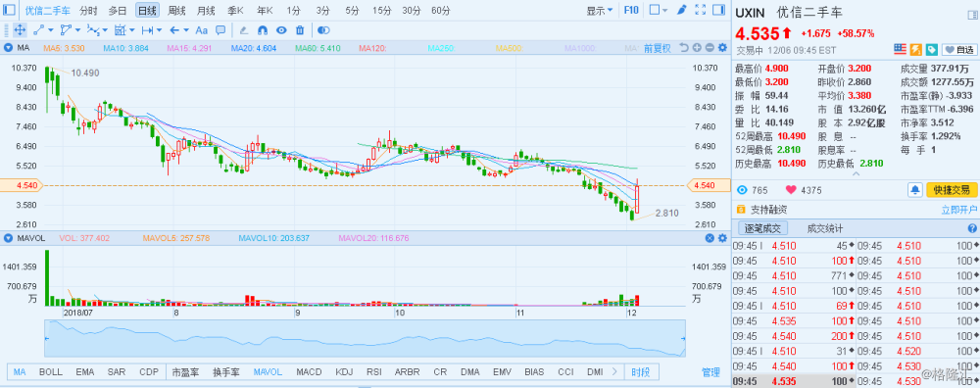Select the move/crosshair drawing tool
The image size is (980, 388).
tap(20, 30)
